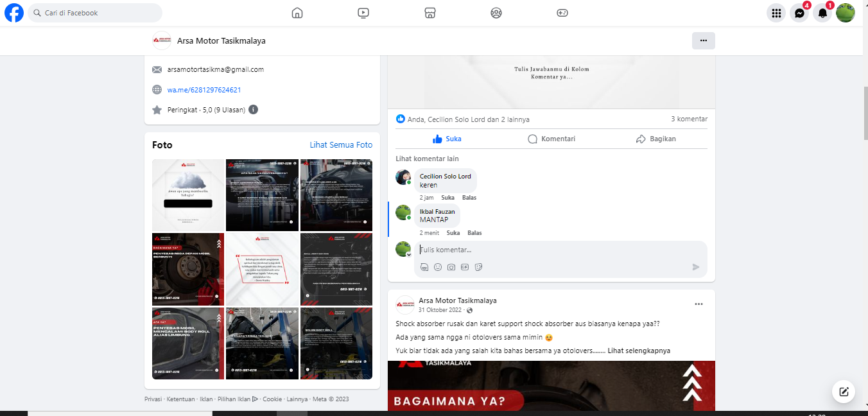The height and width of the screenshot is (416, 868).
Task: Open the sticker picker in comment box
Action: click(x=478, y=267)
